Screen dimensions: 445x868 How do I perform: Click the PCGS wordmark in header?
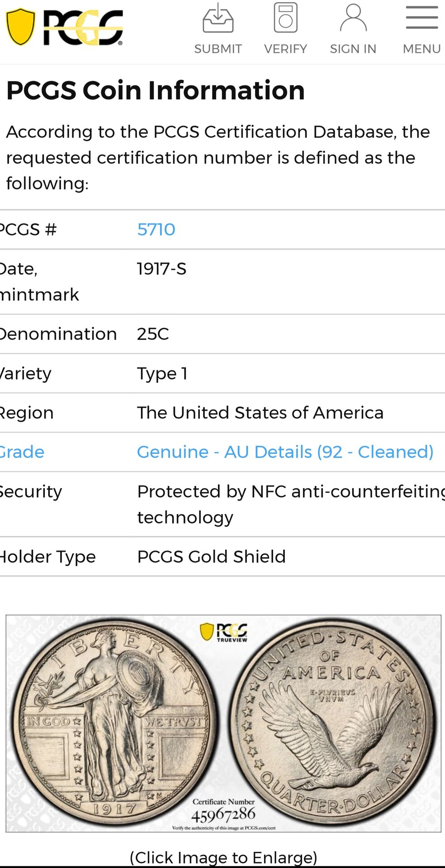[83, 28]
